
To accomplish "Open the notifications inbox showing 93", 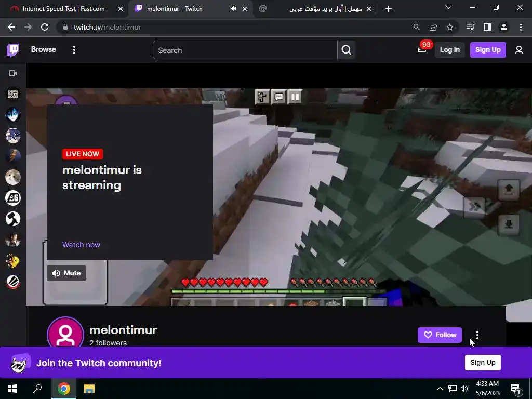I will (x=422, y=49).
